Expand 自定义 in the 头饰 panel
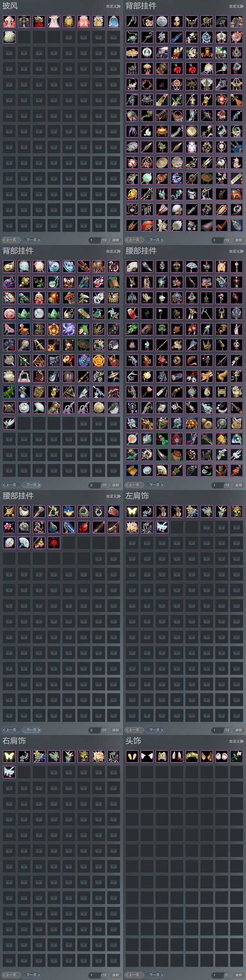This screenshot has width=246, height=980. [x=236, y=741]
